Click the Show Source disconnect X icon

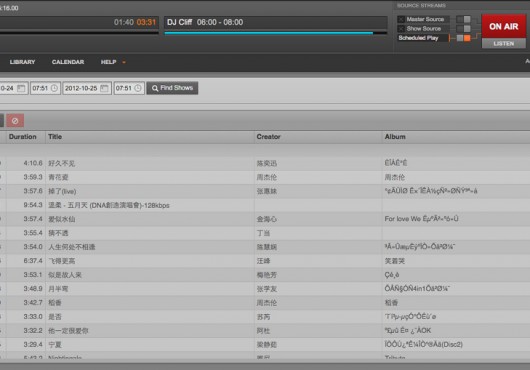(401, 29)
